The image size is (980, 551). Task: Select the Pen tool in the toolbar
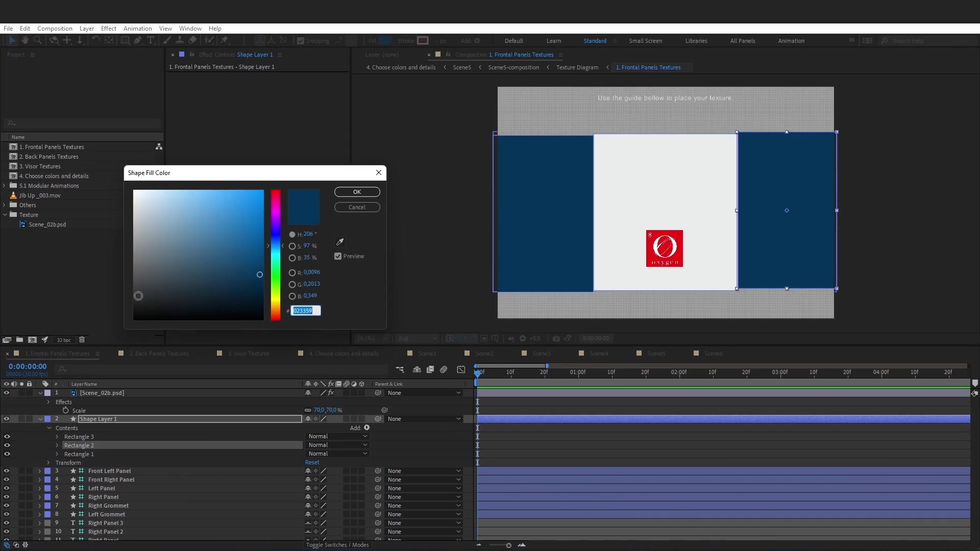tap(138, 40)
